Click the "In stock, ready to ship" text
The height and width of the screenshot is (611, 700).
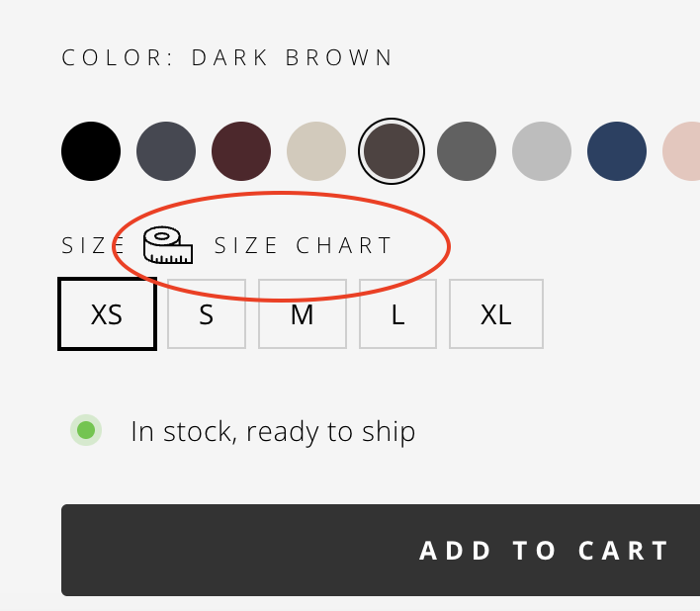pyautogui.click(x=273, y=432)
